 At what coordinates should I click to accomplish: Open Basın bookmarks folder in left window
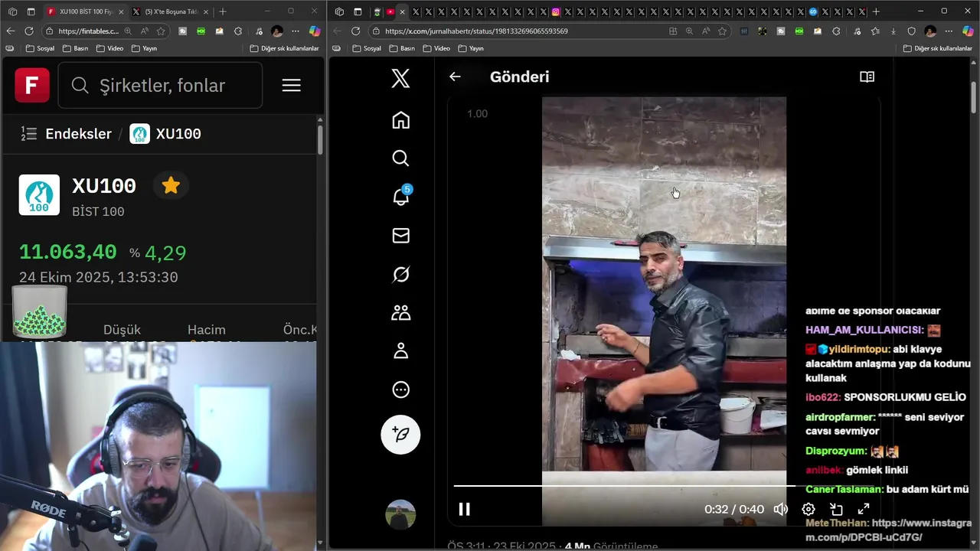(75, 48)
